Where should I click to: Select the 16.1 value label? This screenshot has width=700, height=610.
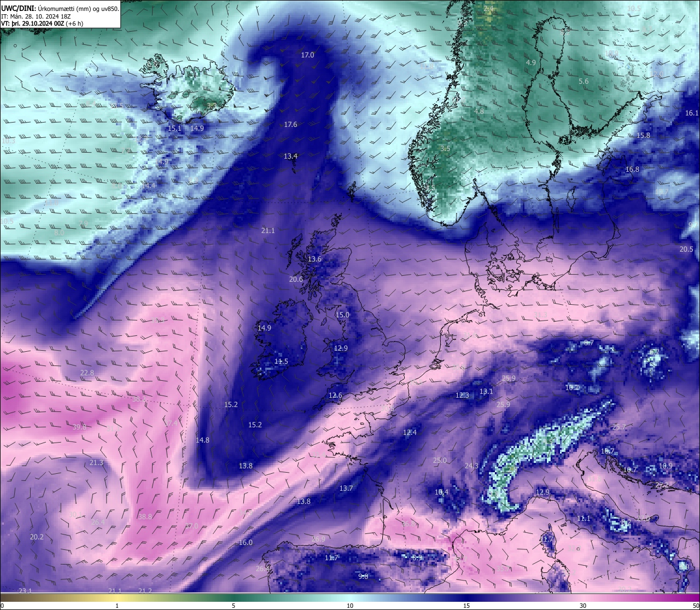pos(692,113)
